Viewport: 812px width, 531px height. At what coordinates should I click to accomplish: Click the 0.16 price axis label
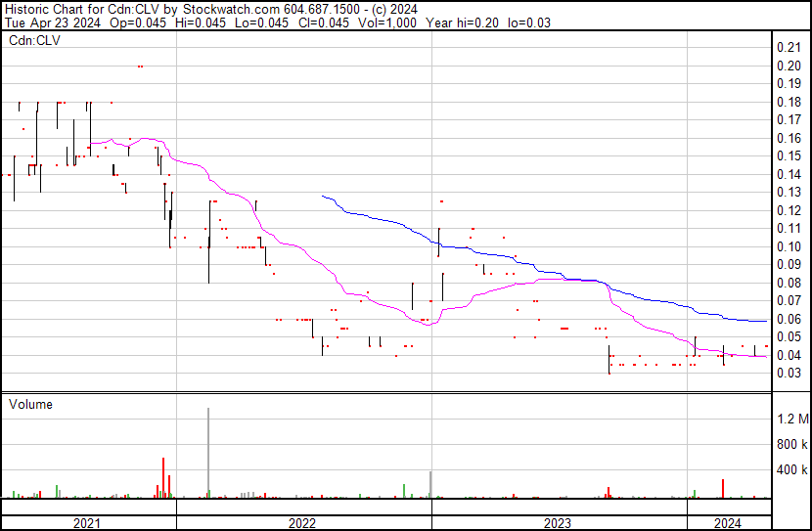[x=788, y=138]
